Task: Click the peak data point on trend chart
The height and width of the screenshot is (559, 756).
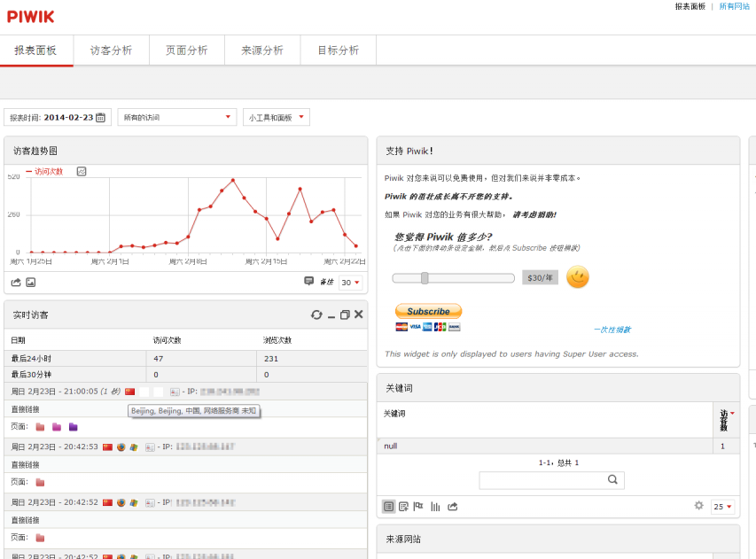Action: click(233, 180)
